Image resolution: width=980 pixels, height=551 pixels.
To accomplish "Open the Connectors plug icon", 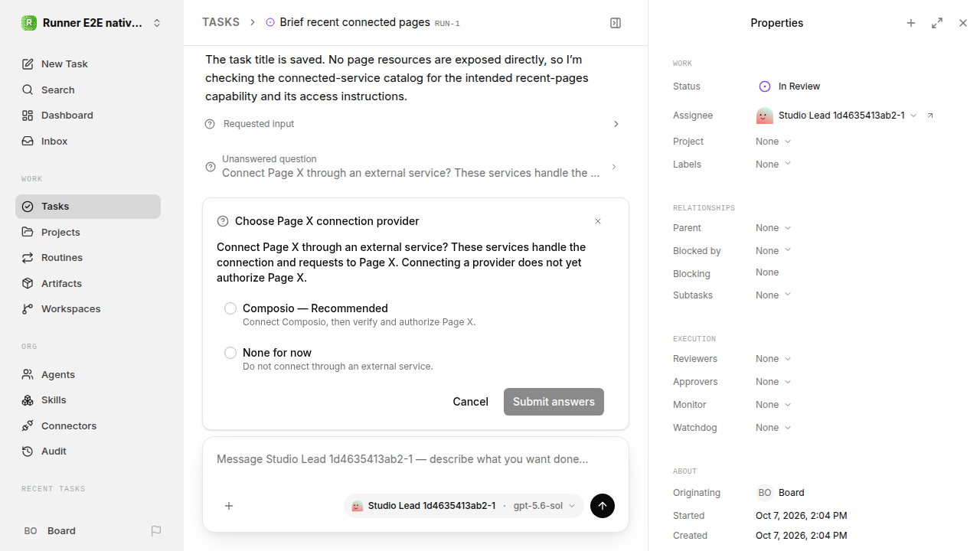I will point(28,425).
